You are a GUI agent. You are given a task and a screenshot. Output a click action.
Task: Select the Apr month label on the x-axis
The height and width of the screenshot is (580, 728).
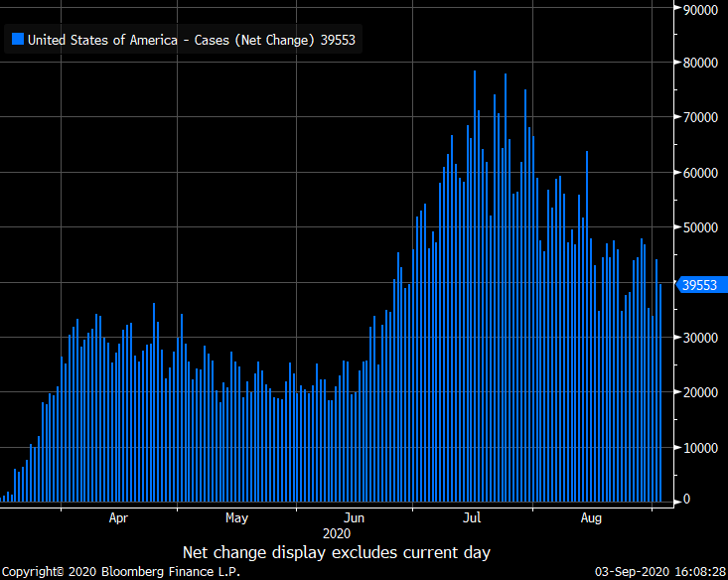(118, 517)
